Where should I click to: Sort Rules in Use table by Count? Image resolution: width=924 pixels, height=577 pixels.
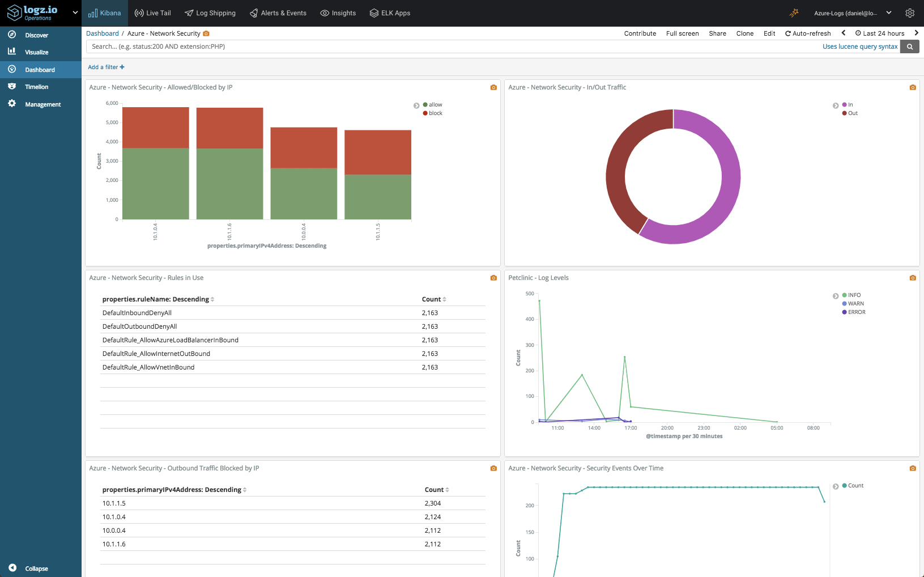click(x=434, y=299)
